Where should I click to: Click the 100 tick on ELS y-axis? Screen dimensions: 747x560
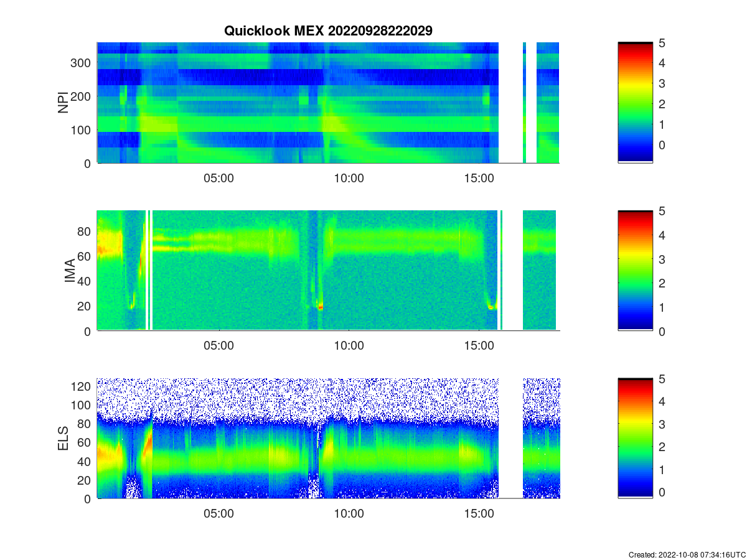pos(82,405)
